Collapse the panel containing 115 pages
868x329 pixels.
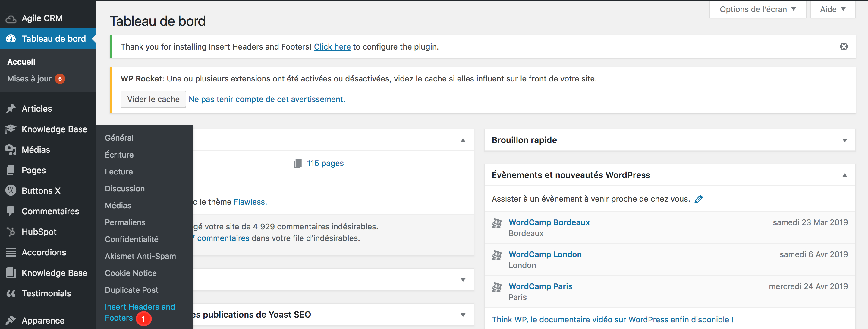point(463,140)
